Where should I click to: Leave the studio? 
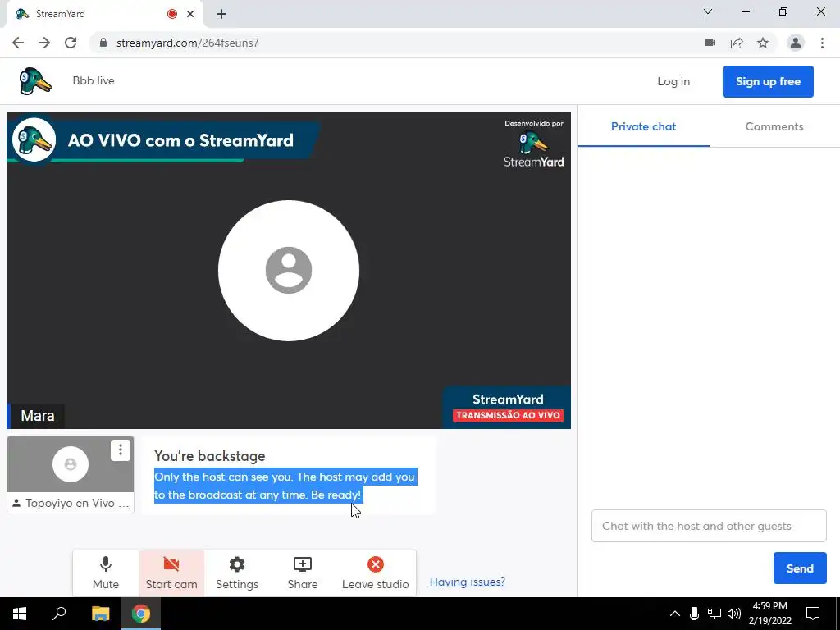click(375, 573)
